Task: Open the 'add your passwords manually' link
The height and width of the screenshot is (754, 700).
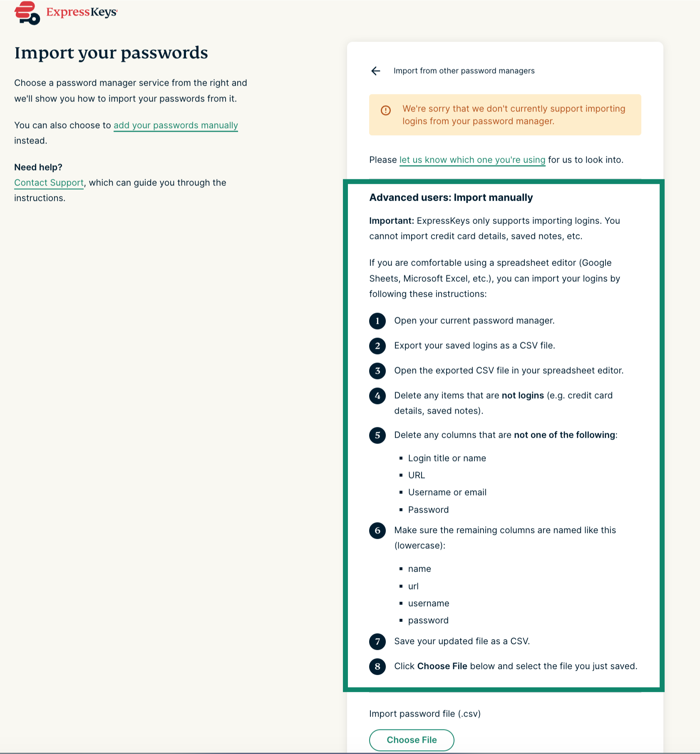Action: 176,125
